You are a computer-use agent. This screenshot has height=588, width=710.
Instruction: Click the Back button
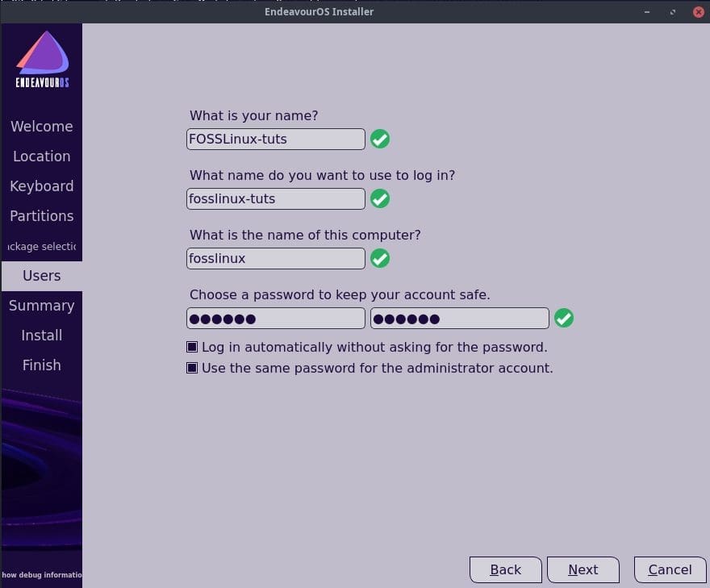click(x=505, y=569)
